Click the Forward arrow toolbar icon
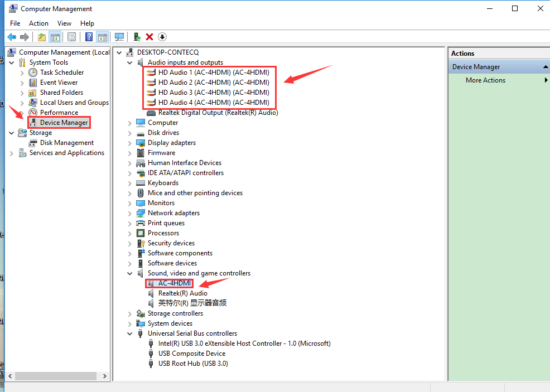The height and width of the screenshot is (392, 550). coord(25,37)
